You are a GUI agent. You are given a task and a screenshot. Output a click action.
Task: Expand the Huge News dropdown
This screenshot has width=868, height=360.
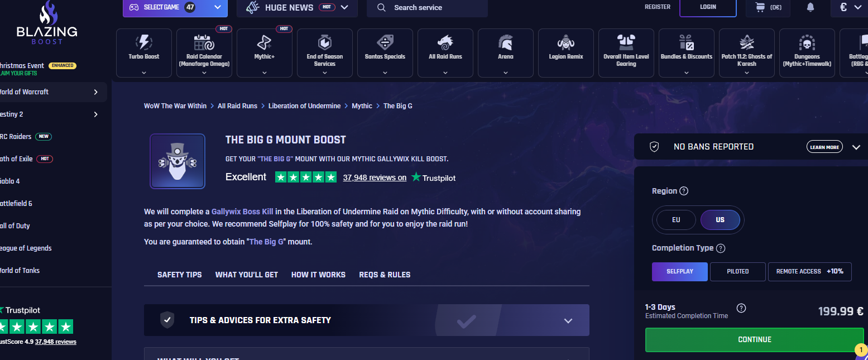coord(344,7)
